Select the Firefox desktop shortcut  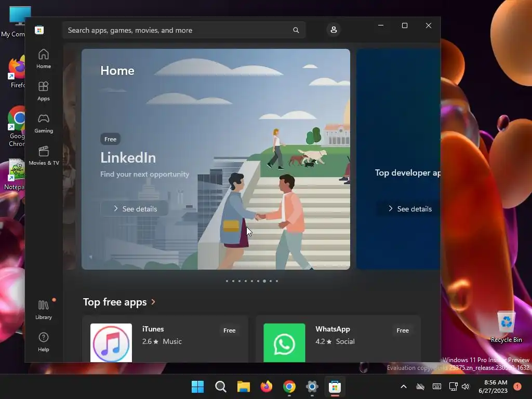coord(16,72)
